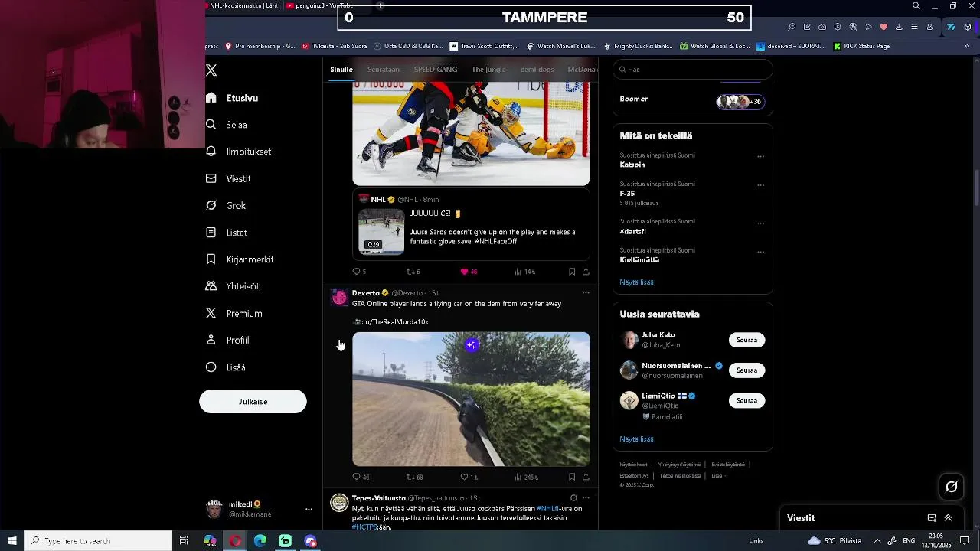Open Premium page in sidebar
The image size is (980, 551).
click(234, 313)
